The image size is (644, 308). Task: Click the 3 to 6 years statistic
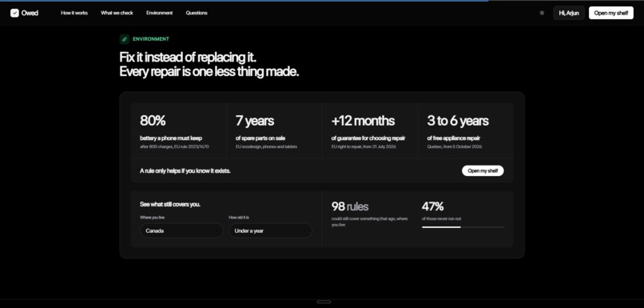(x=458, y=121)
